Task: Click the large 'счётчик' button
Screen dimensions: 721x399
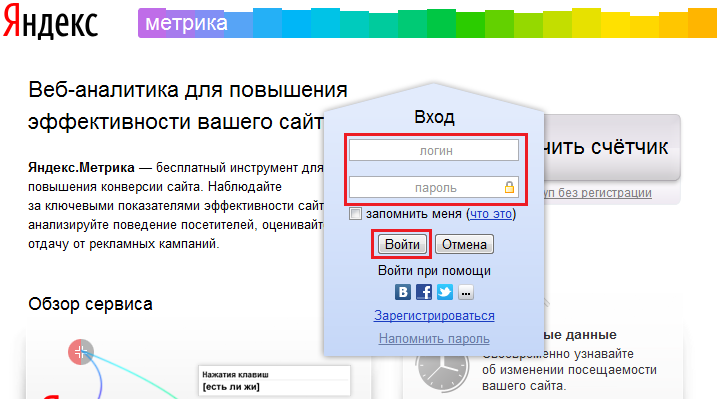Action: (612, 147)
